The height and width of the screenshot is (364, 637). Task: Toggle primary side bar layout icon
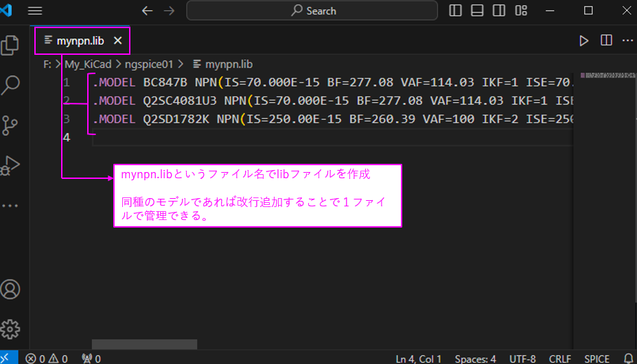455,10
